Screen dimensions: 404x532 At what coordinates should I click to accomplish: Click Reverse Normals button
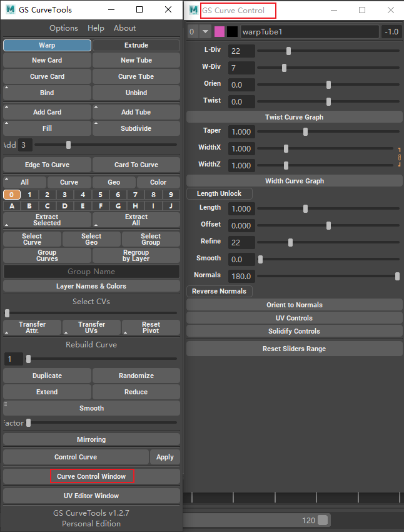pos(220,292)
